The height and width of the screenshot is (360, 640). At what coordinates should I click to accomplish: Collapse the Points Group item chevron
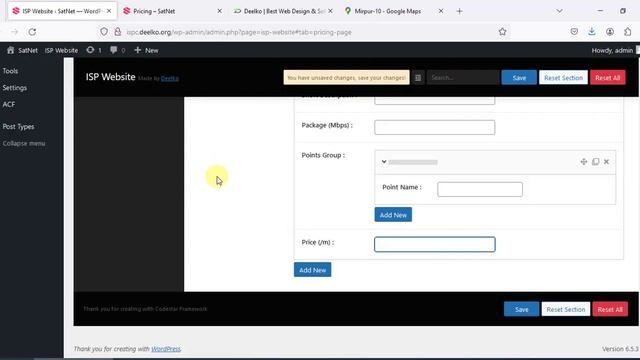point(384,162)
